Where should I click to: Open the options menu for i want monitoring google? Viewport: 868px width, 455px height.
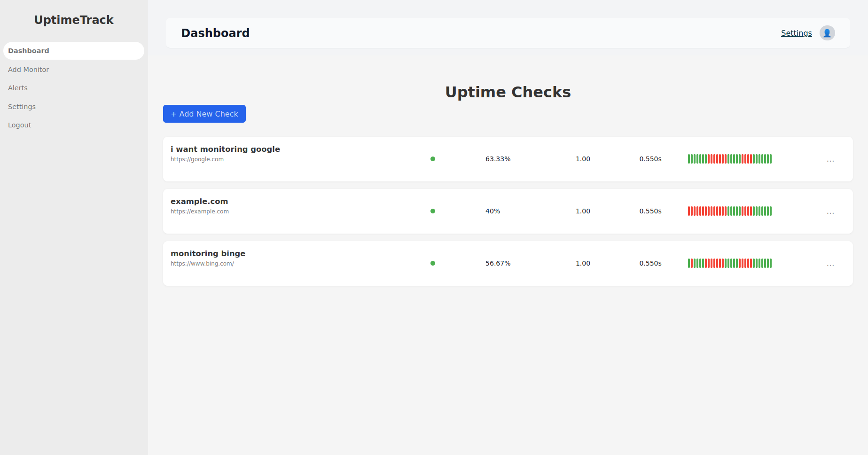830,160
